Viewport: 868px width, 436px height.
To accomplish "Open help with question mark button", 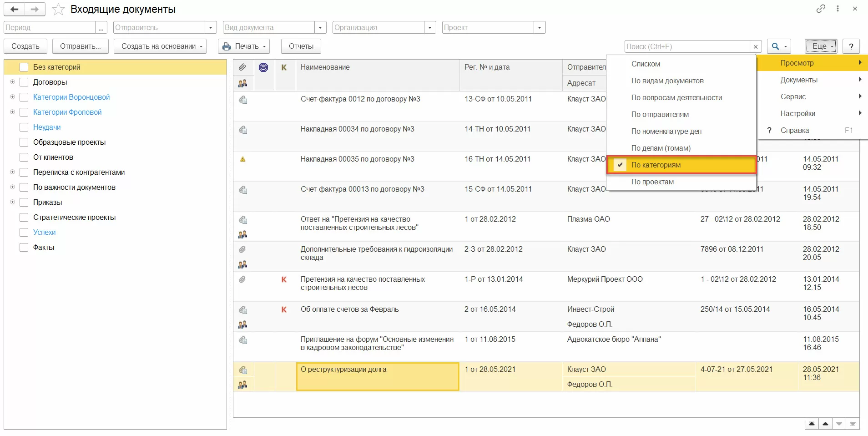I will [x=851, y=46].
